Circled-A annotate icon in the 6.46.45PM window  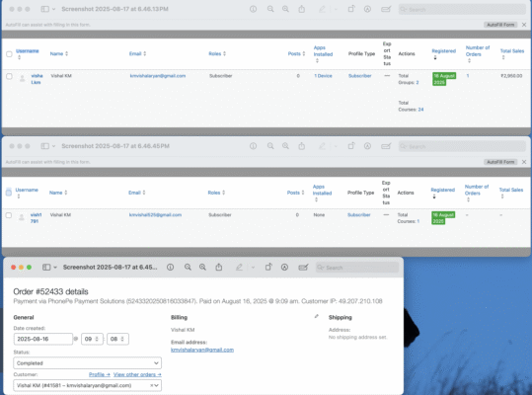click(367, 146)
